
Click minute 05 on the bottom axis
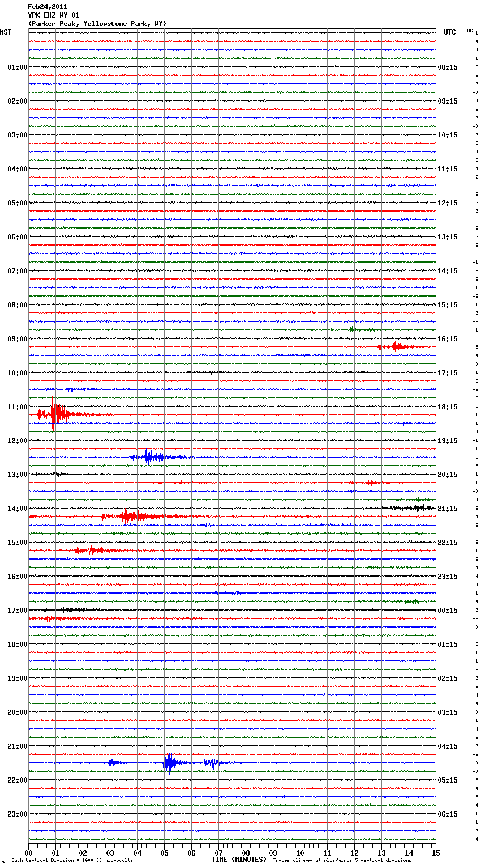[165, 853]
